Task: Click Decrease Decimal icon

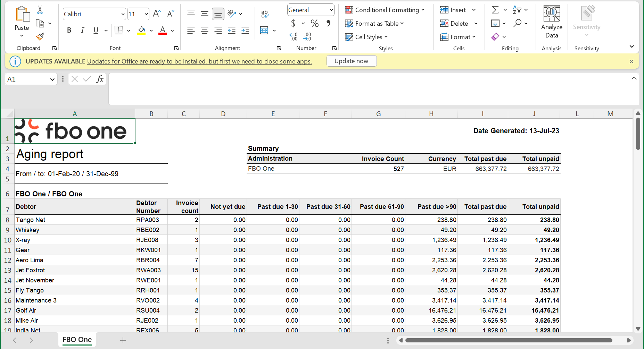Action: (307, 36)
